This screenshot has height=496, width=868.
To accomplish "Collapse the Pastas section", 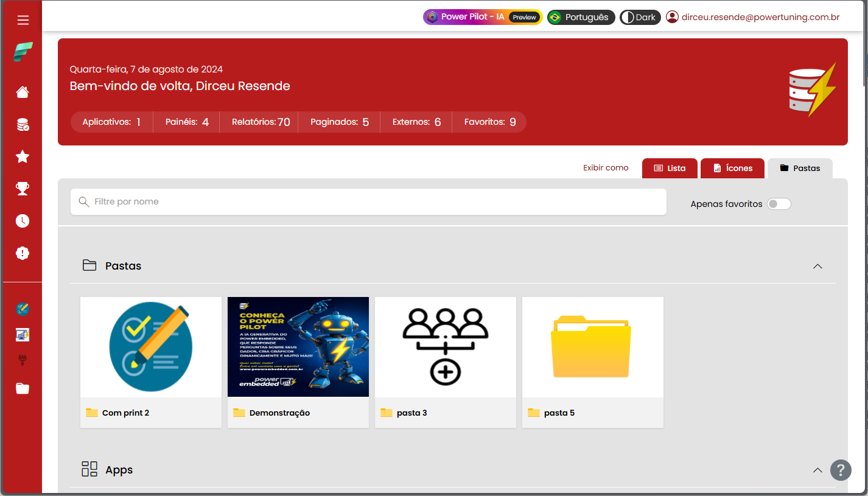I will point(817,266).
